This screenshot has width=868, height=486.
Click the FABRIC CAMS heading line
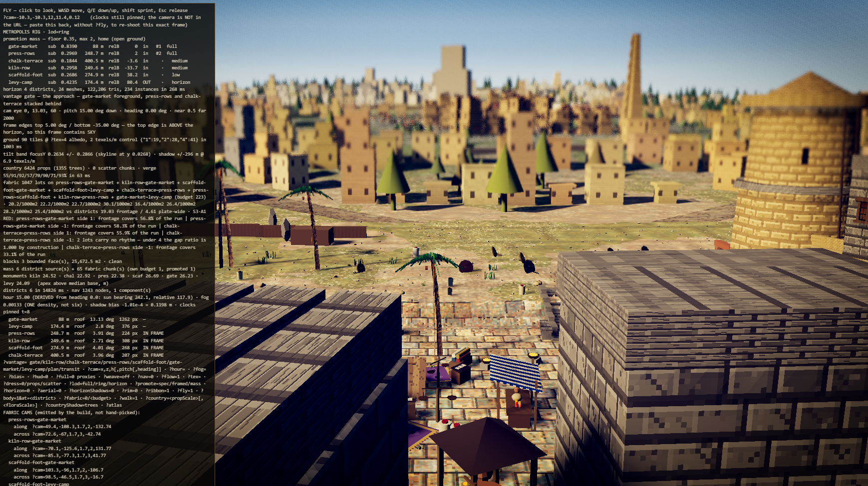point(71,413)
